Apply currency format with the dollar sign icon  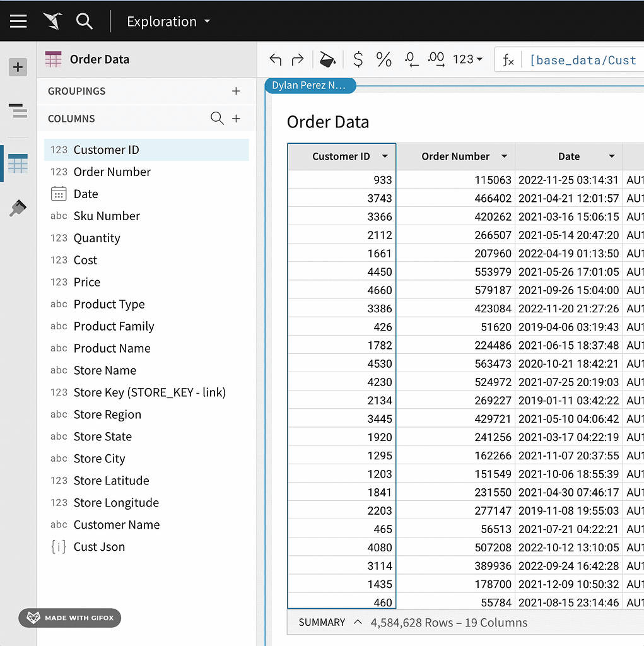click(x=358, y=59)
